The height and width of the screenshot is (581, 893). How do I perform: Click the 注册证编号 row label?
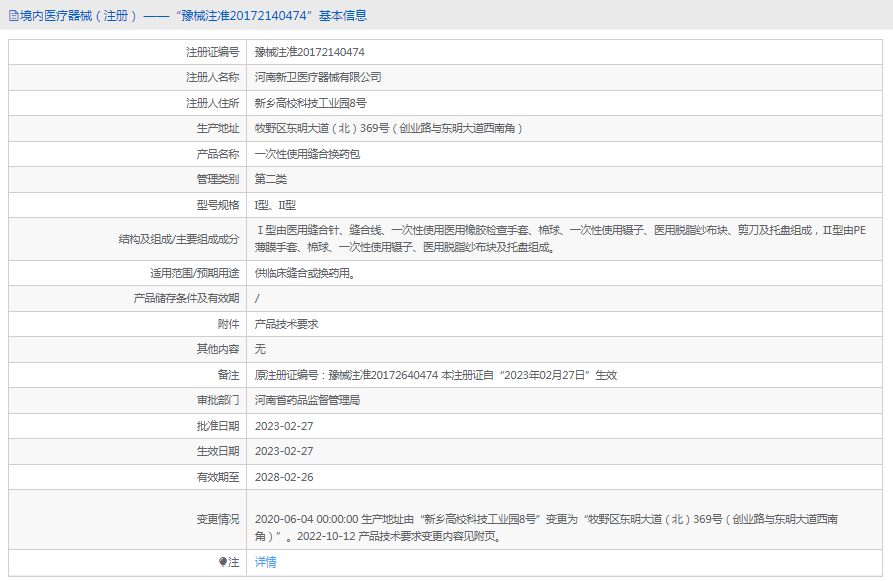(212, 52)
